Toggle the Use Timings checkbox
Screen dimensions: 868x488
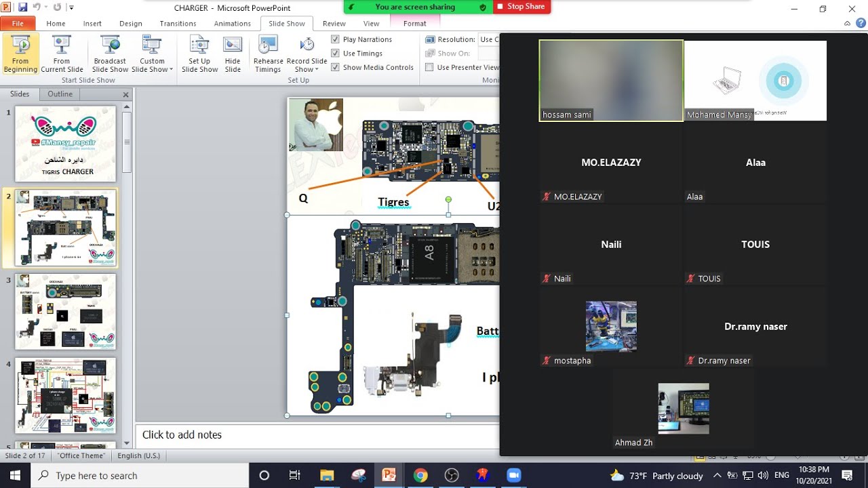click(x=335, y=54)
